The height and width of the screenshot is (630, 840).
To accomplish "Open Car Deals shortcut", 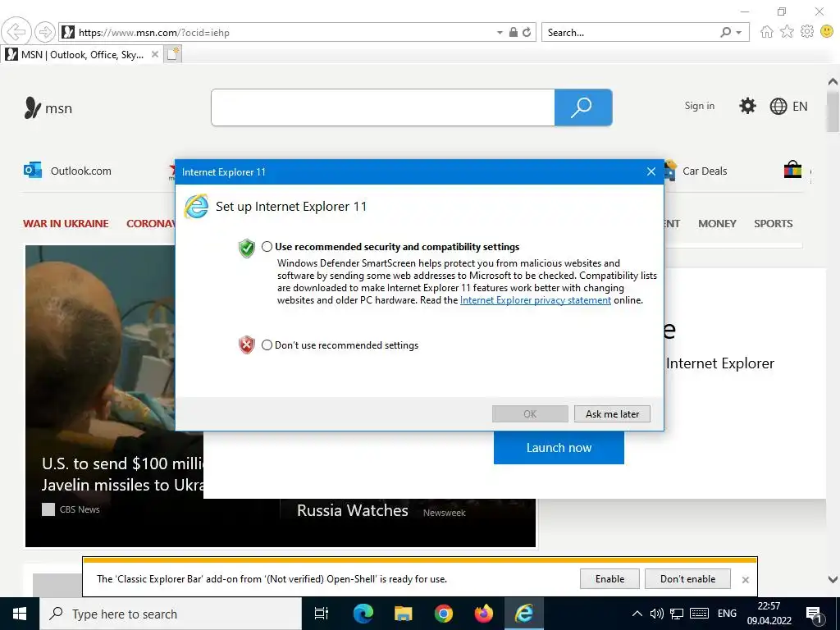I will tap(705, 171).
